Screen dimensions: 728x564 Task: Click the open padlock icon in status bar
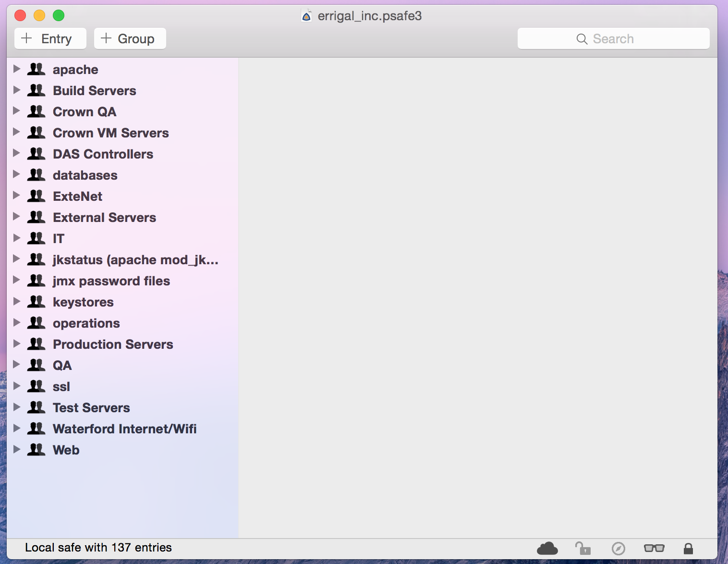click(582, 548)
